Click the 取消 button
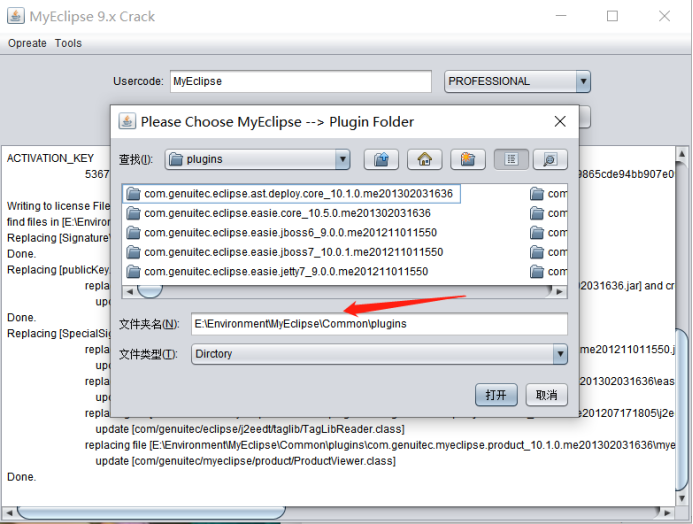The width and height of the screenshot is (693, 524). click(x=546, y=395)
